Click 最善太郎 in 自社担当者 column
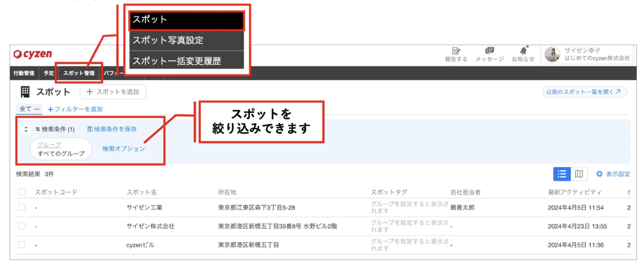 point(463,207)
